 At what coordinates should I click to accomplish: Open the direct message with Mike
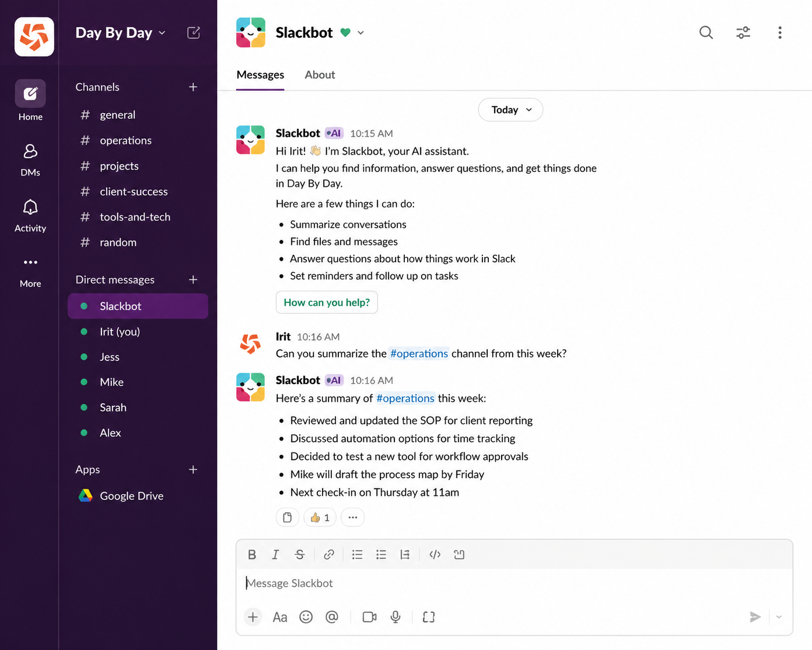(x=138, y=382)
